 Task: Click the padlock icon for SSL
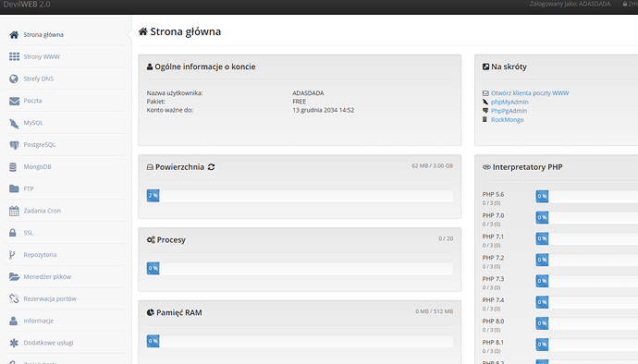(13, 233)
